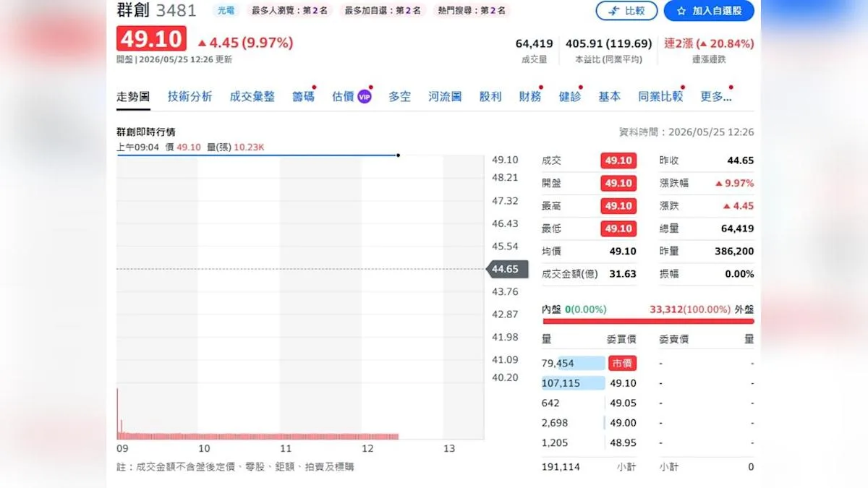Select the 股利 tab

490,96
